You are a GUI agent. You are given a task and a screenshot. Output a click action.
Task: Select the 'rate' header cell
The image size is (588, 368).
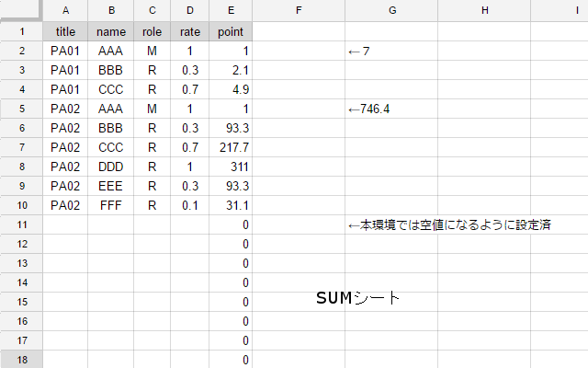pyautogui.click(x=189, y=31)
